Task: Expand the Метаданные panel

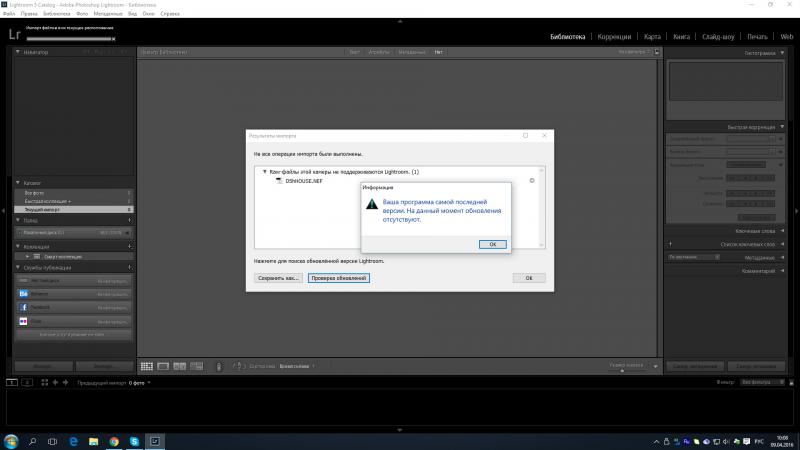Action: click(x=782, y=258)
